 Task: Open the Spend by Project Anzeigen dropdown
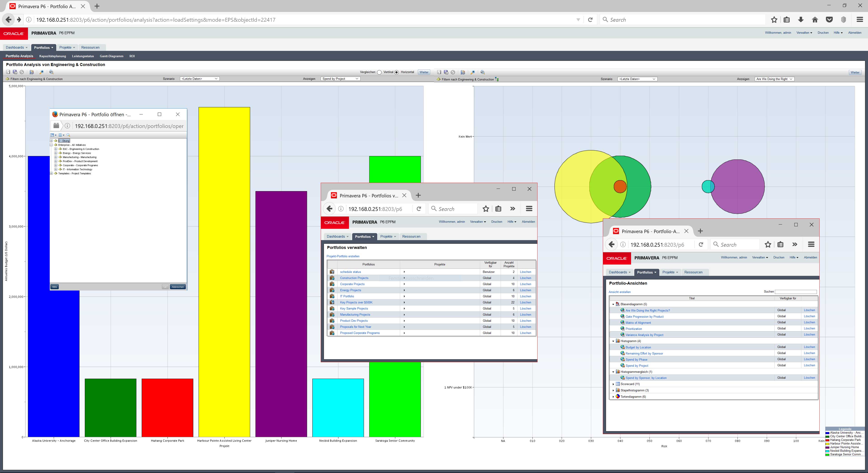(340, 79)
